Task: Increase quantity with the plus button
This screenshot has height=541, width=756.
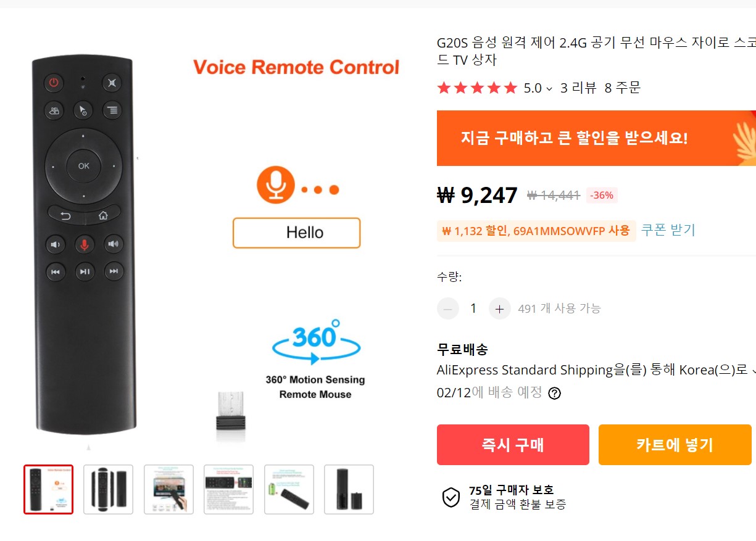Action: (x=499, y=308)
